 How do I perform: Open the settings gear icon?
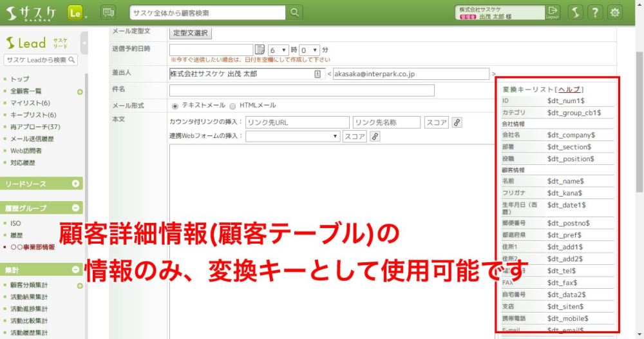(616, 12)
